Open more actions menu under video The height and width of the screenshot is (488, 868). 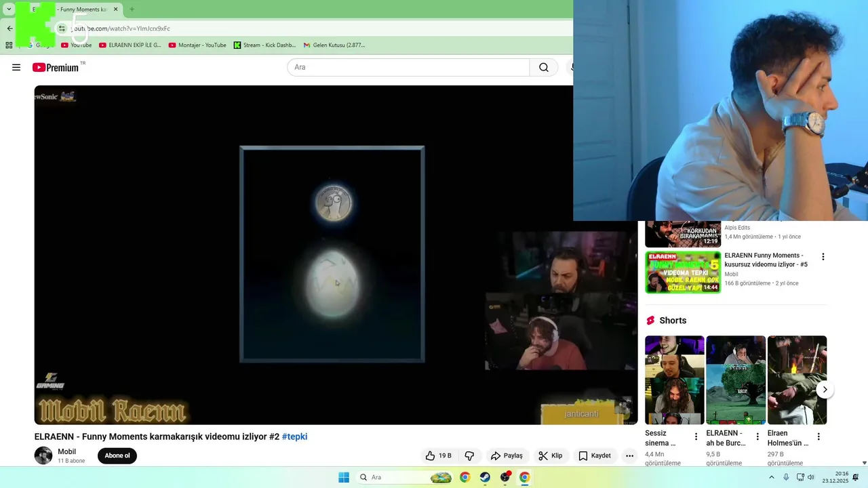pos(629,455)
